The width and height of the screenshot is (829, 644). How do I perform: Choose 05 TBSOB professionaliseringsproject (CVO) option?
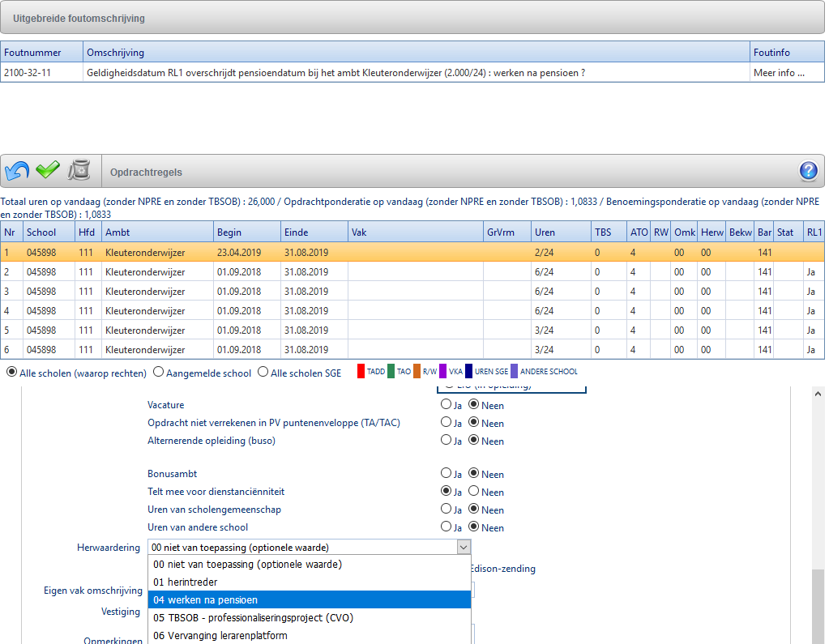tap(310, 617)
